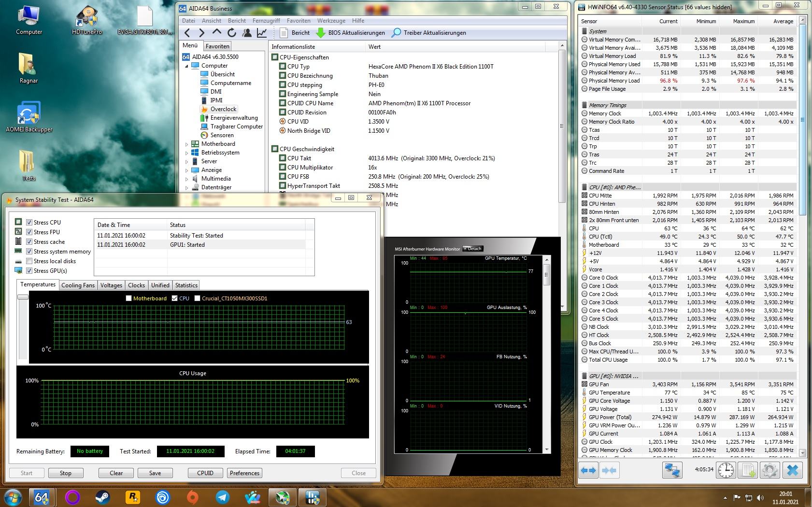This screenshot has height=507, width=812.
Task: Expand the Betriebssystem tree node
Action: pyautogui.click(x=186, y=153)
